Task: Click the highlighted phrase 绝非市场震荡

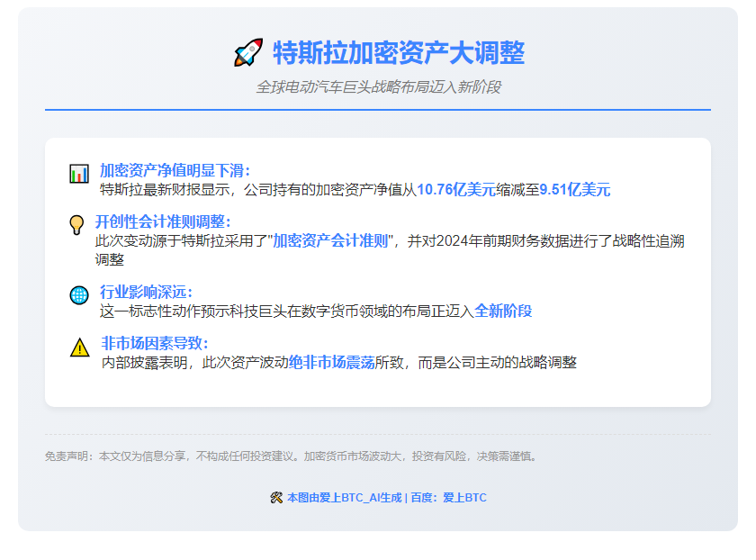Action: tap(332, 362)
